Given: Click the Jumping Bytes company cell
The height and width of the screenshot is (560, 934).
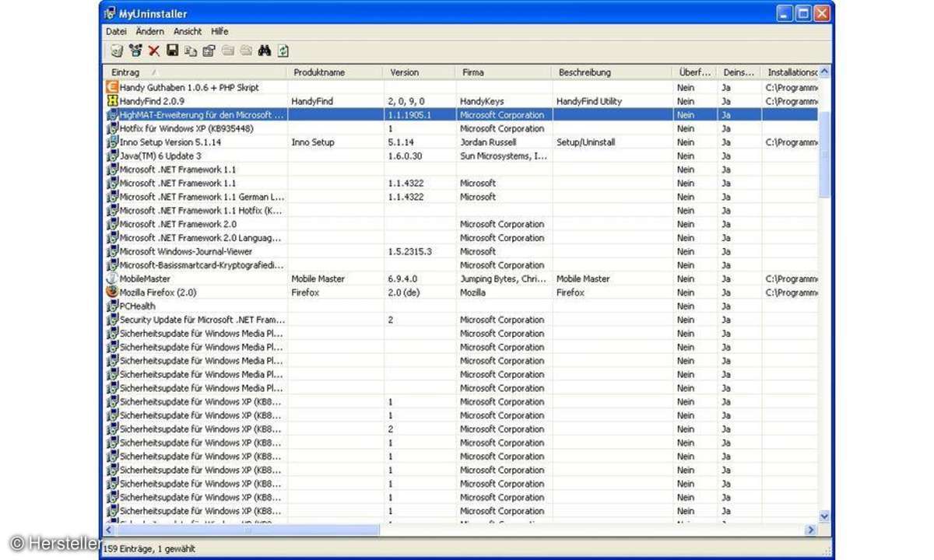Looking at the screenshot, I should pos(504,278).
